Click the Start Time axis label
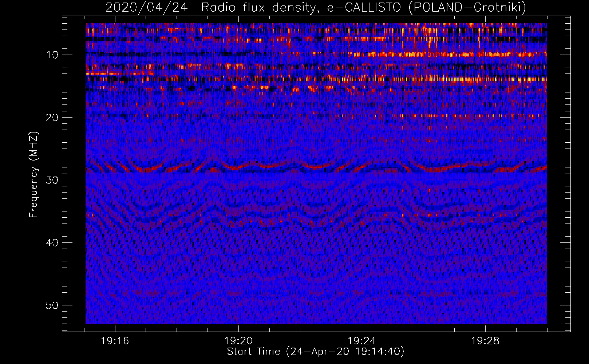 pyautogui.click(x=316, y=352)
